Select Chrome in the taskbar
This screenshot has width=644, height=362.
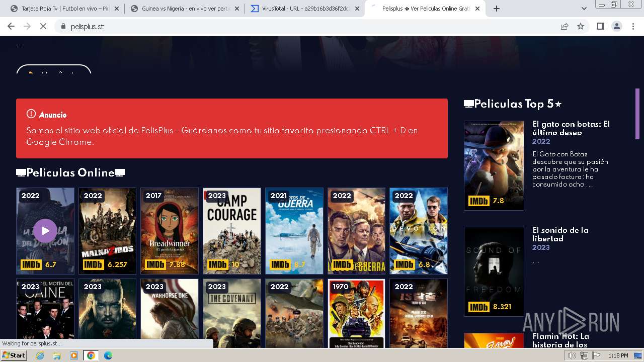click(91, 355)
